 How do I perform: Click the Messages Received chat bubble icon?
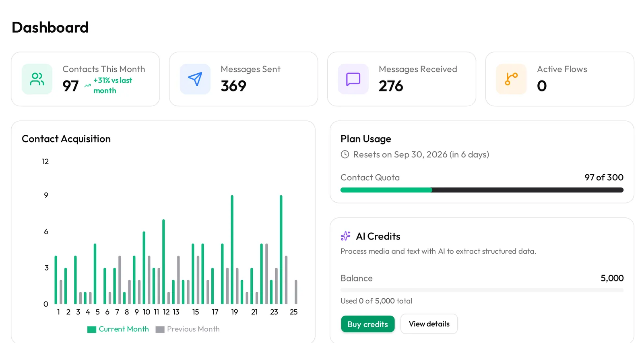point(353,79)
